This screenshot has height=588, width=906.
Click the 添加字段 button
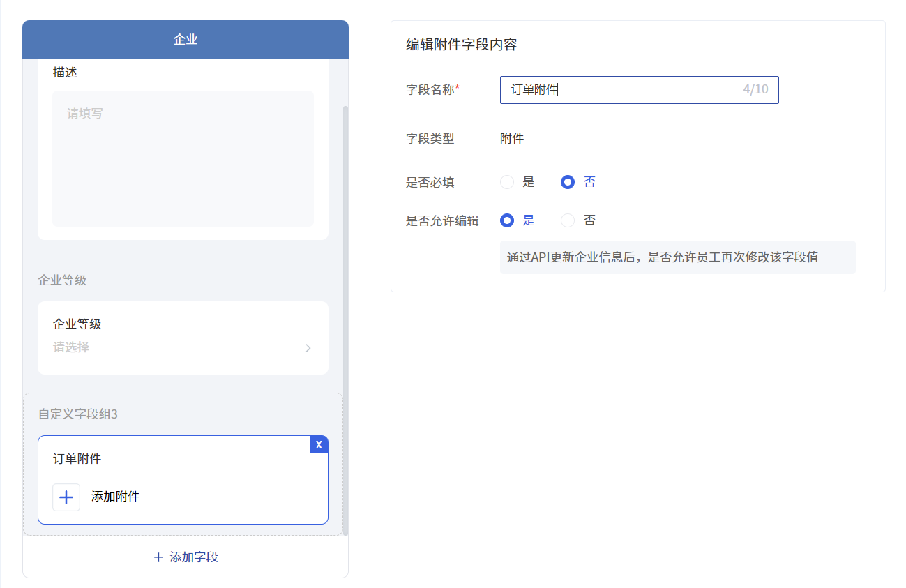coord(186,557)
